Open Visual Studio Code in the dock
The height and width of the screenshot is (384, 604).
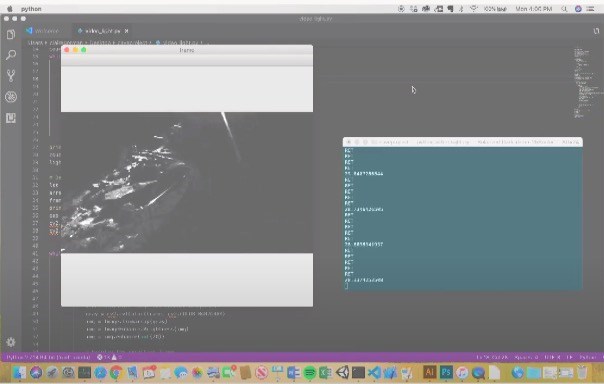click(x=374, y=372)
